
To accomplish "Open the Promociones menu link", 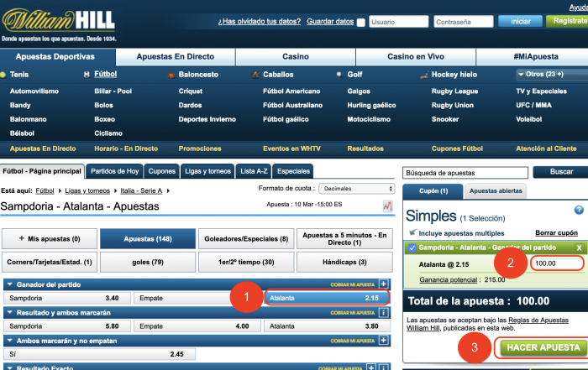I will [200, 149].
